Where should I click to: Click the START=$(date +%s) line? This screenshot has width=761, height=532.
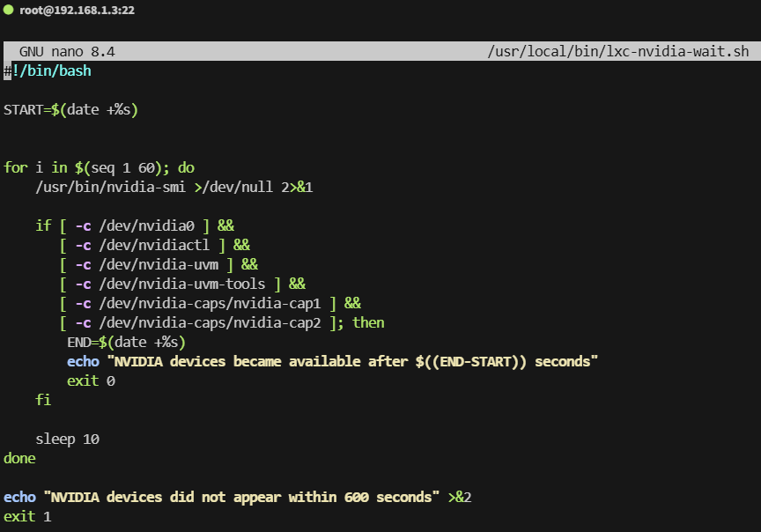tap(70, 110)
